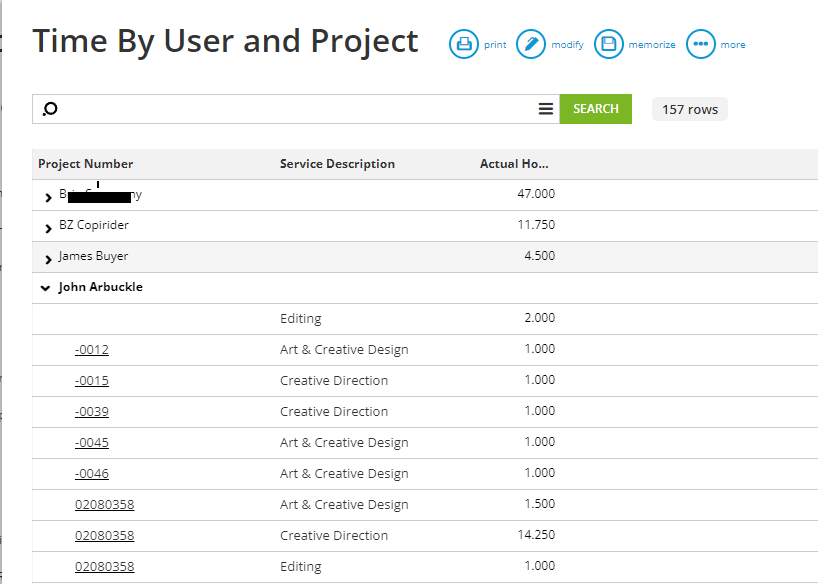818x584 pixels.
Task: Sort by the Project Number column header
Action: [86, 164]
